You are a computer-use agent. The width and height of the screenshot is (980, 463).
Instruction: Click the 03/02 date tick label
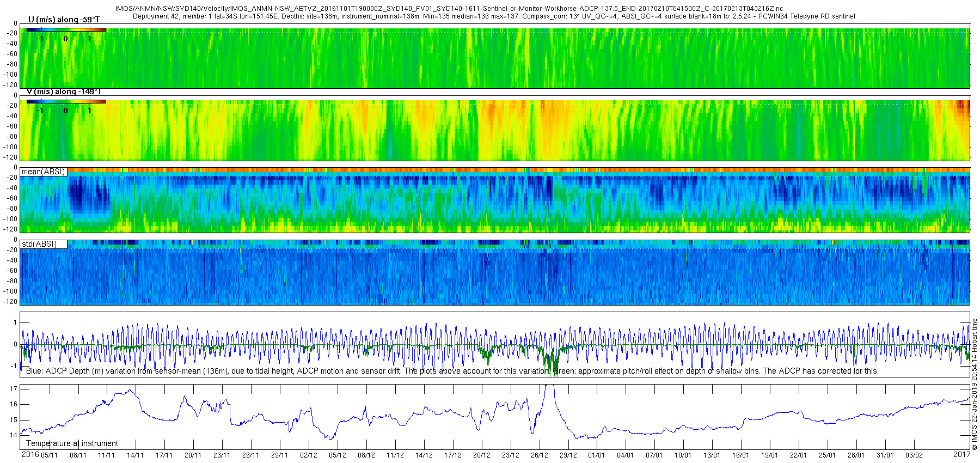point(914,455)
